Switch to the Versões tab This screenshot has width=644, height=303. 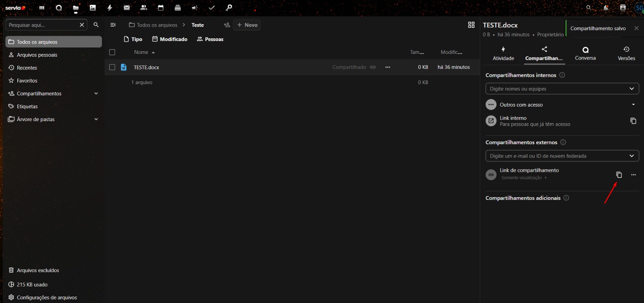[x=626, y=54]
